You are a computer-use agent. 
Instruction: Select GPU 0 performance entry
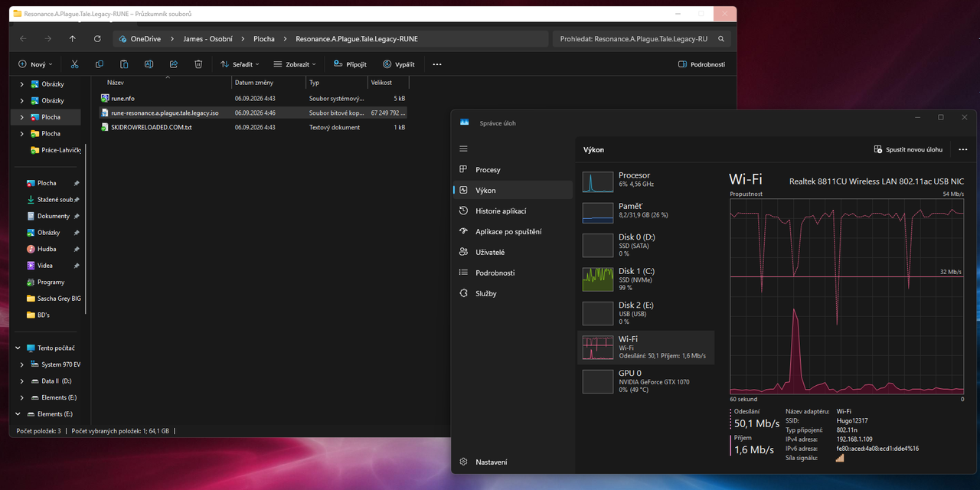(645, 381)
